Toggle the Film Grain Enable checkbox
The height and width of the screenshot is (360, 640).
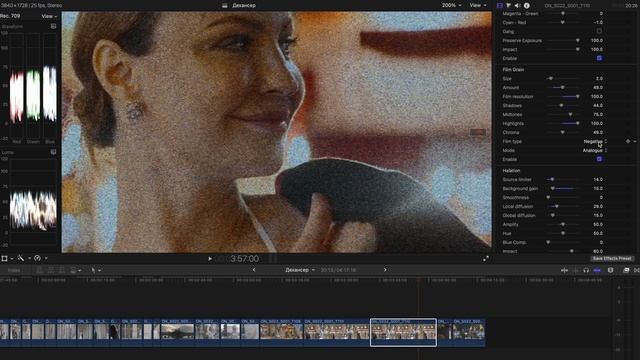599,159
